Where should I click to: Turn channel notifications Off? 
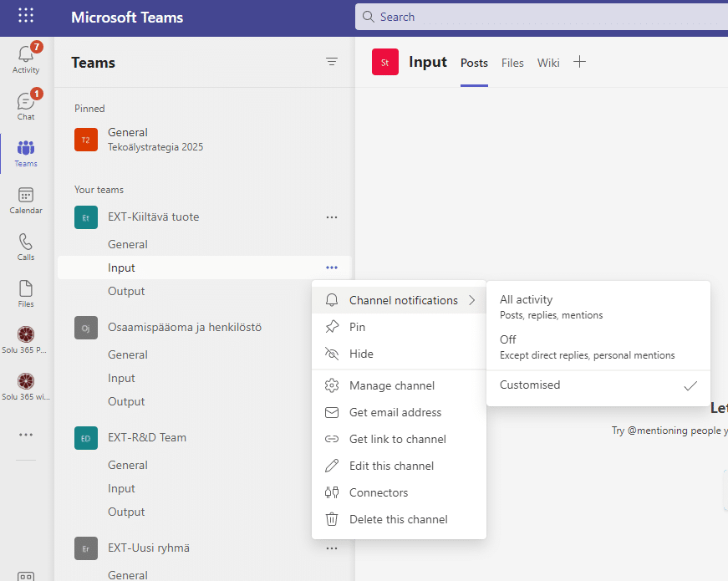pos(598,347)
